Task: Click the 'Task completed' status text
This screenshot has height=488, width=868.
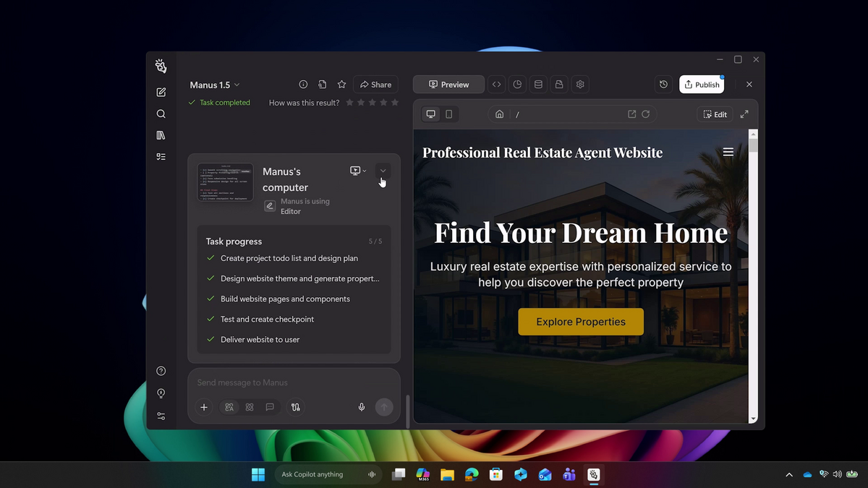Action: pos(225,103)
